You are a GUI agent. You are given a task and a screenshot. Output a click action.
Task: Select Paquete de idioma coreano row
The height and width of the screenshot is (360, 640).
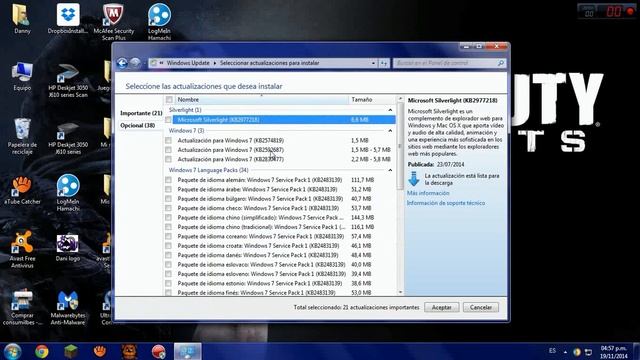click(x=280, y=236)
